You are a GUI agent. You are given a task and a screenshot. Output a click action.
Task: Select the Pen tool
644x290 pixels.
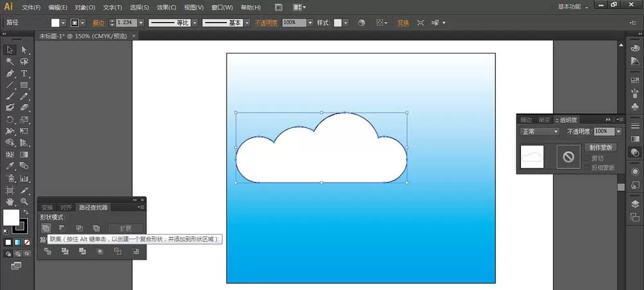[x=10, y=73]
